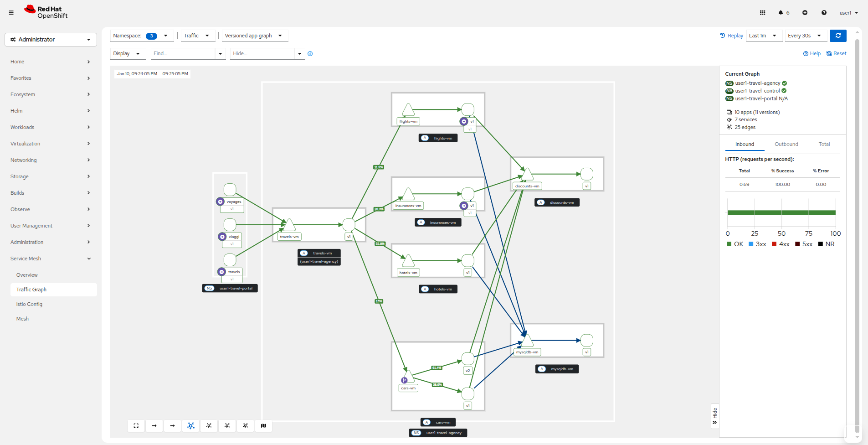Select the highlighted blue graph layout button
This screenshot has height=445, width=868.
[x=190, y=426]
